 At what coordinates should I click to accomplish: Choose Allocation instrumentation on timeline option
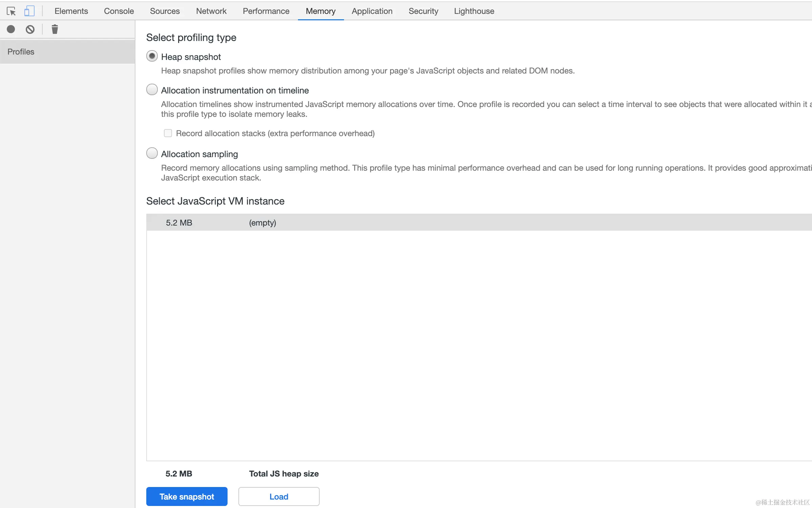pos(152,90)
